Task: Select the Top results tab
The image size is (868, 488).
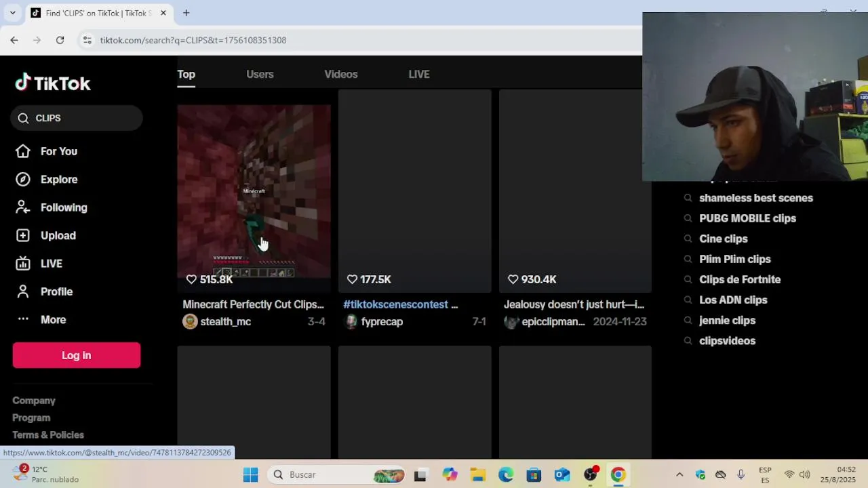Action: (x=186, y=74)
